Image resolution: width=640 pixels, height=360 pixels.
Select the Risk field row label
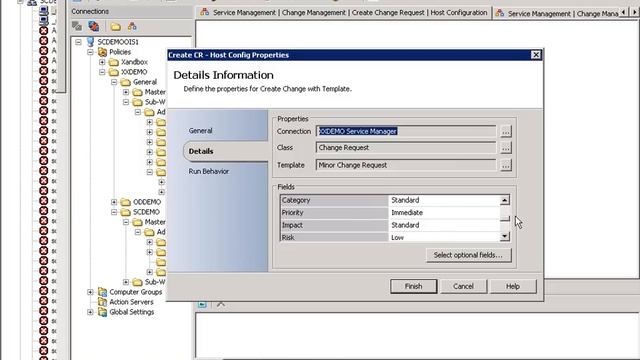pyautogui.click(x=334, y=237)
